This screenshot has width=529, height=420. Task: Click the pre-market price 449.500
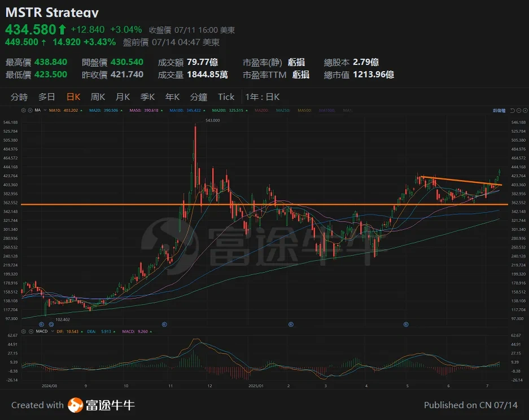[21, 42]
